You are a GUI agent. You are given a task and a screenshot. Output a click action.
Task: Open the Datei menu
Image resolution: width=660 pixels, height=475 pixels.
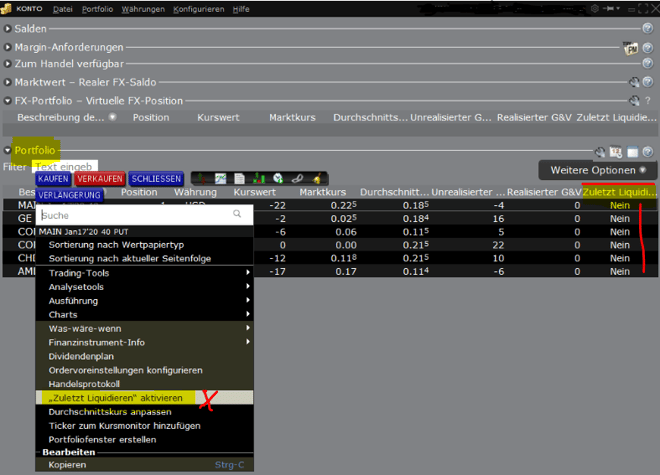coord(62,9)
